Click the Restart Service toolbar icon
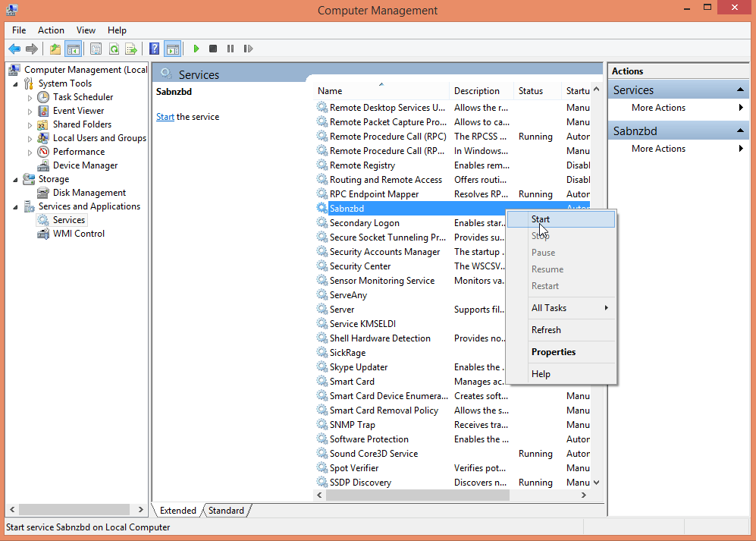 click(x=248, y=49)
